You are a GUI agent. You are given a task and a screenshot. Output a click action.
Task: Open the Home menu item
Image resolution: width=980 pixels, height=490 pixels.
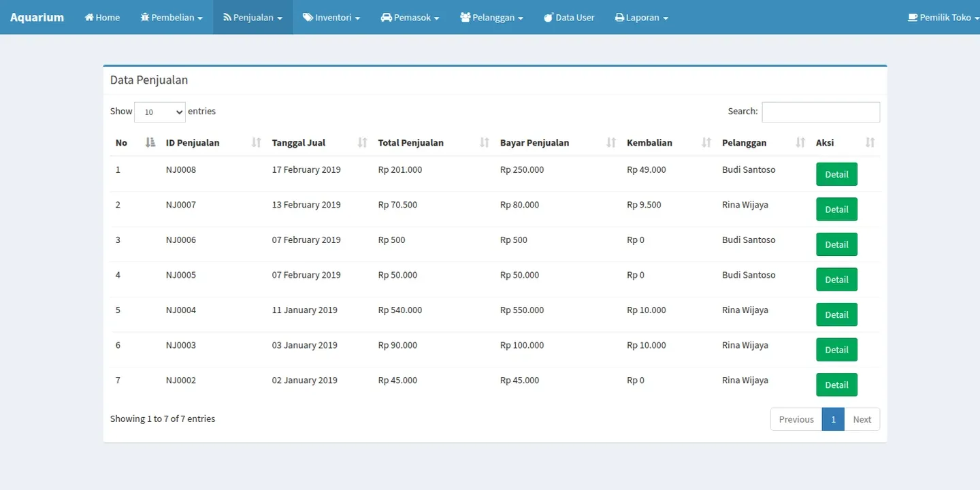pyautogui.click(x=102, y=17)
